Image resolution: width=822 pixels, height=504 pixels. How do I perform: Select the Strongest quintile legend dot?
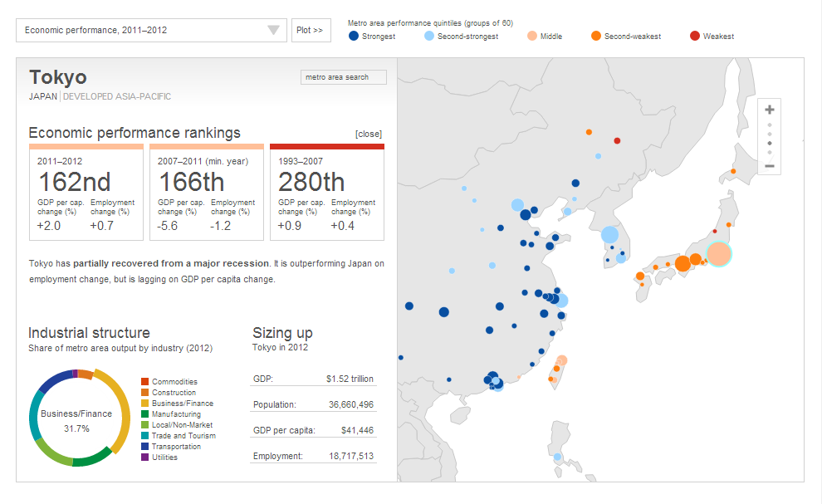click(354, 36)
